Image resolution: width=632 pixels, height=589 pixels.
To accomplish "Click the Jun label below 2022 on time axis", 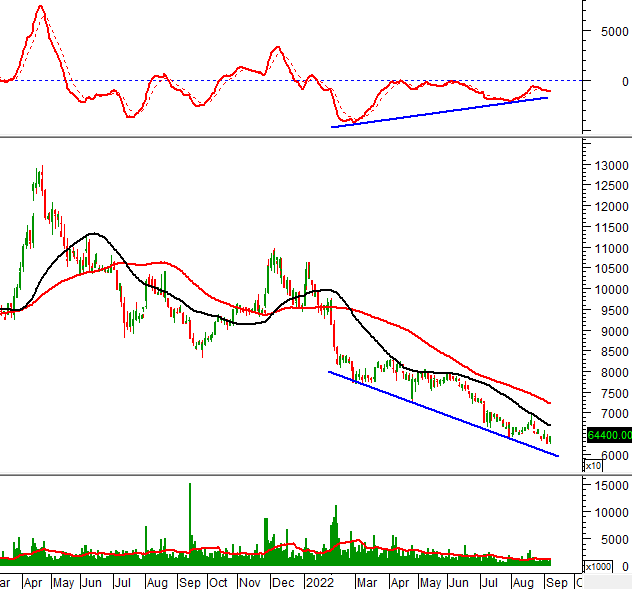I will click(x=459, y=581).
